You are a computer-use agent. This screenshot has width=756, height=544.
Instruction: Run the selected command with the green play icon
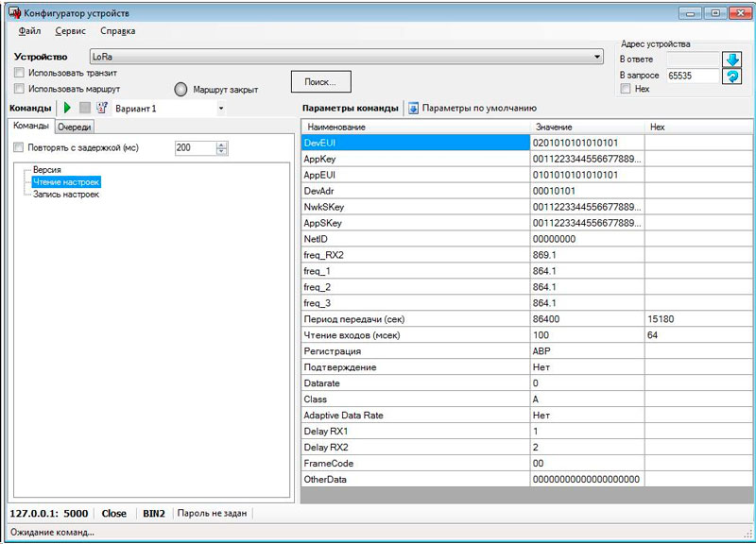click(x=67, y=108)
